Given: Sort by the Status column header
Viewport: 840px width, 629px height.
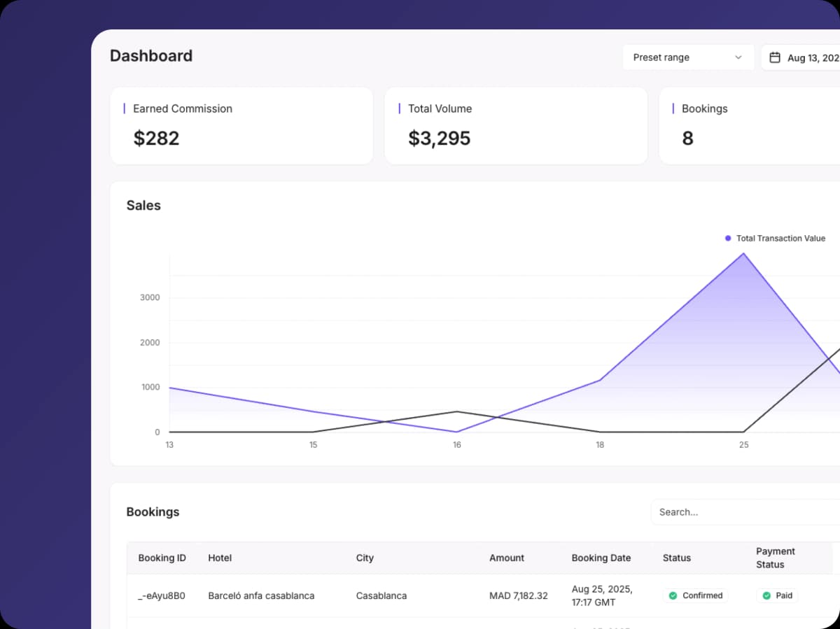Looking at the screenshot, I should point(676,558).
